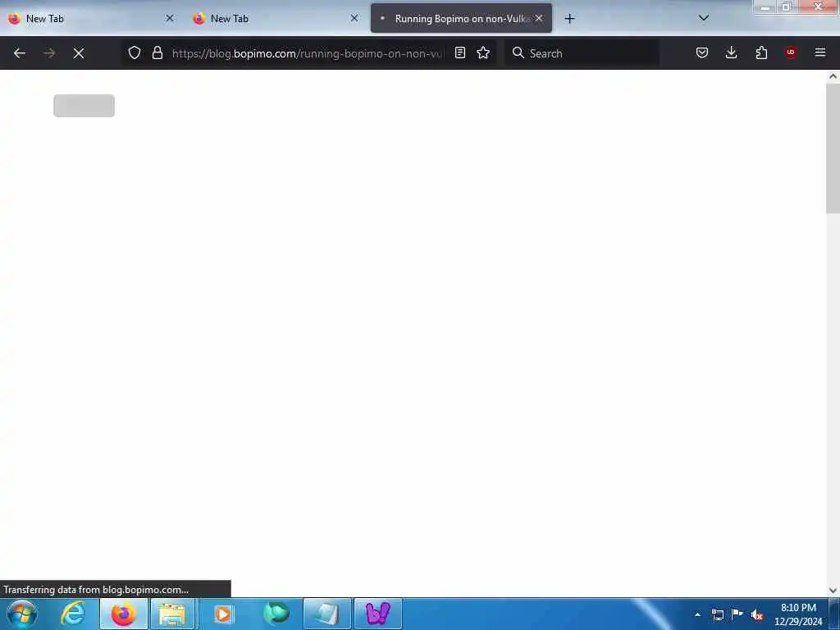Click the vertical scrollbar thumb
The image size is (840, 630).
pyautogui.click(x=833, y=148)
